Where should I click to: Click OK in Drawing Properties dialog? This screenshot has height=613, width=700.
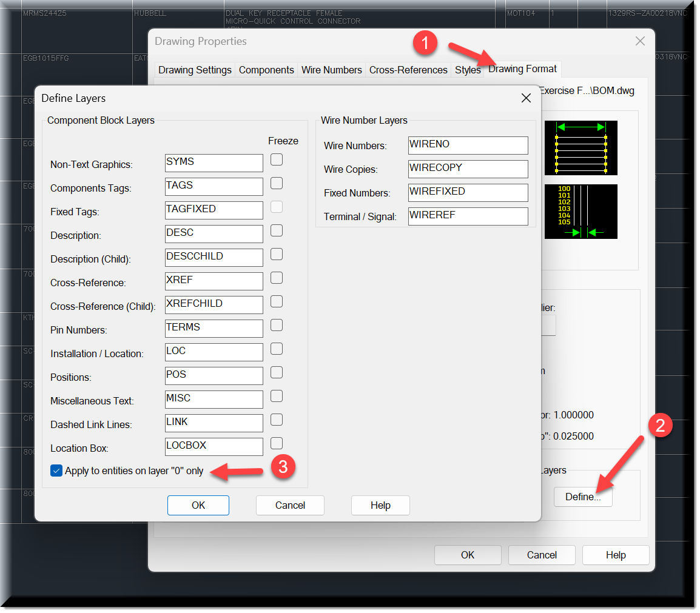click(x=467, y=555)
